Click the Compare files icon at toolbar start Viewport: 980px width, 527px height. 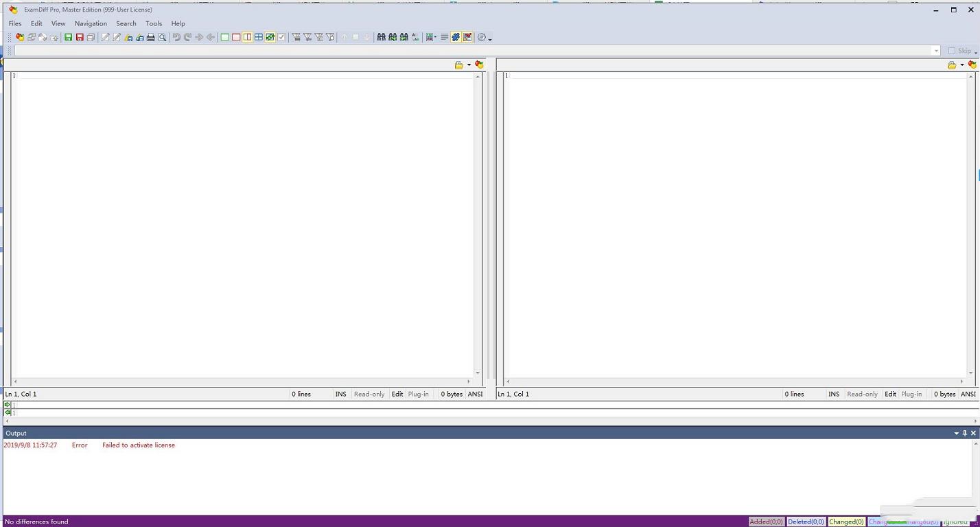tap(19, 37)
